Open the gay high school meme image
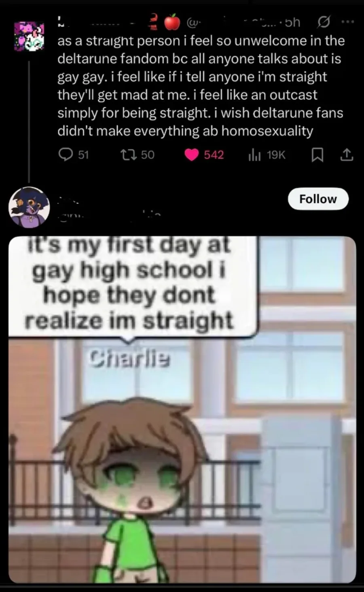Screen dimensions: 364x592 [x=182, y=410]
